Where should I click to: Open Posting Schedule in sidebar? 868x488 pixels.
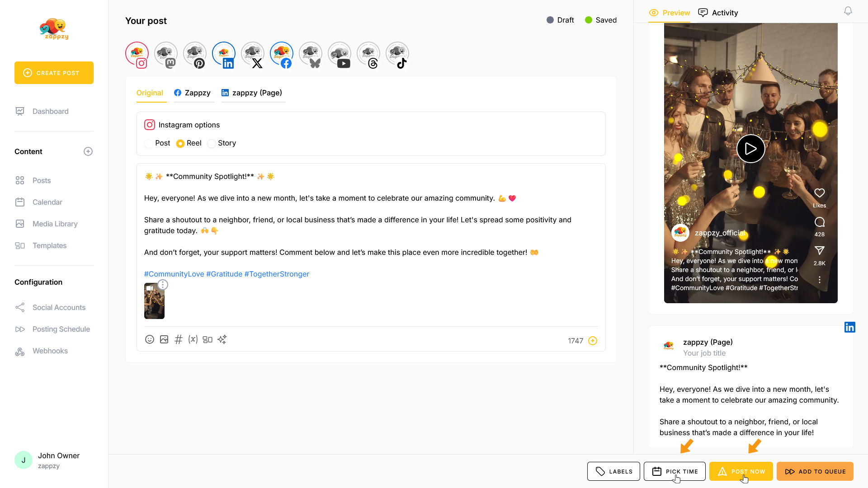pyautogui.click(x=61, y=329)
